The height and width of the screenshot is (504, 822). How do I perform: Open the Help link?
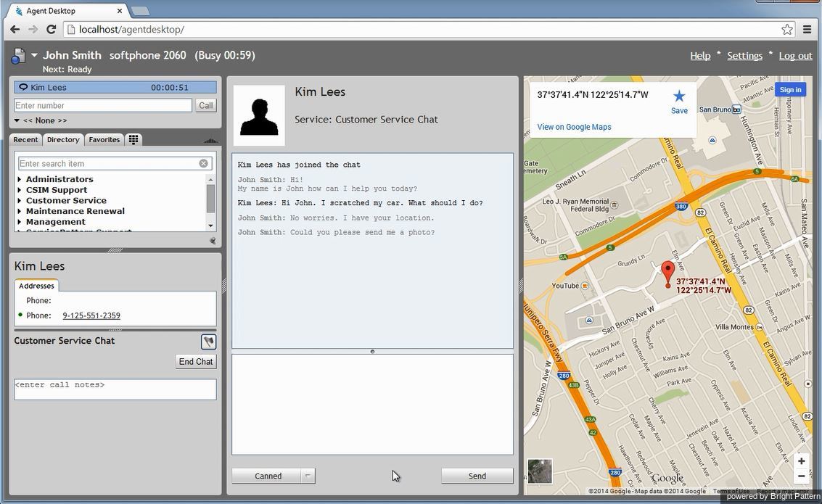[x=700, y=56]
